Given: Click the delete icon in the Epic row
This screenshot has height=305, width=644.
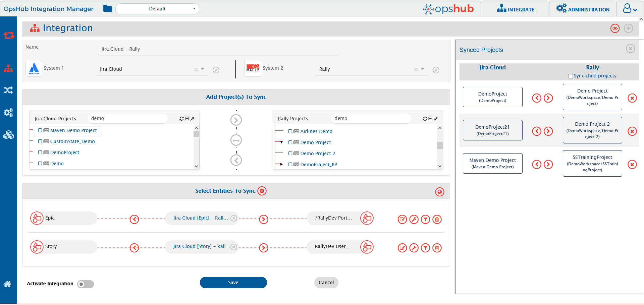Looking at the screenshot, I should [x=437, y=220].
